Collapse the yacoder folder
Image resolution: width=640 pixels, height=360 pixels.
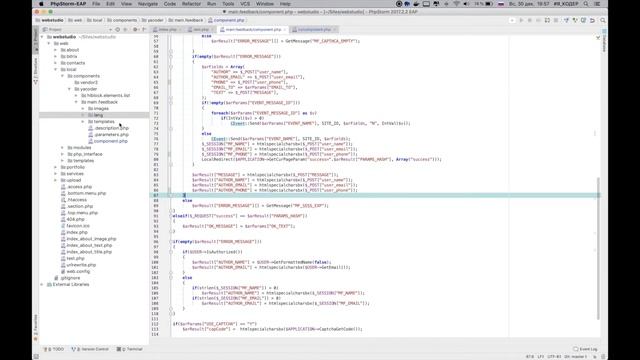69,89
